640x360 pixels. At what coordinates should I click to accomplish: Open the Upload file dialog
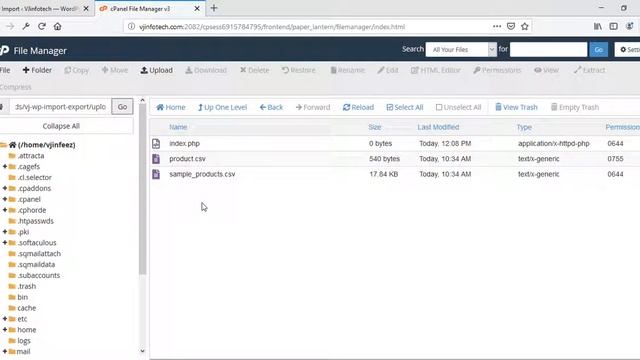click(x=156, y=70)
